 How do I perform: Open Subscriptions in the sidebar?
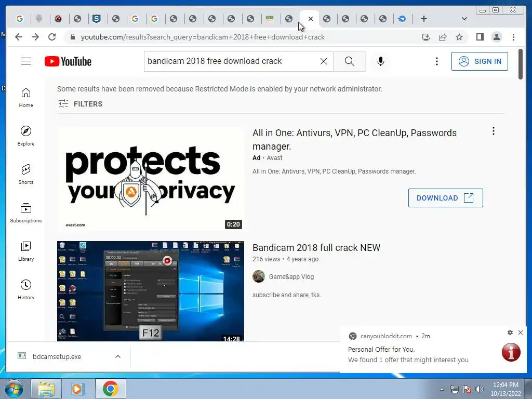(x=26, y=212)
